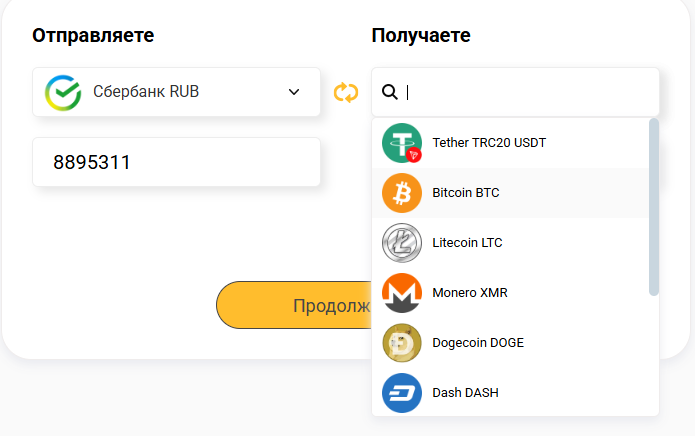Pick Litecoin LTC from the list
The height and width of the screenshot is (436, 695).
click(x=467, y=243)
